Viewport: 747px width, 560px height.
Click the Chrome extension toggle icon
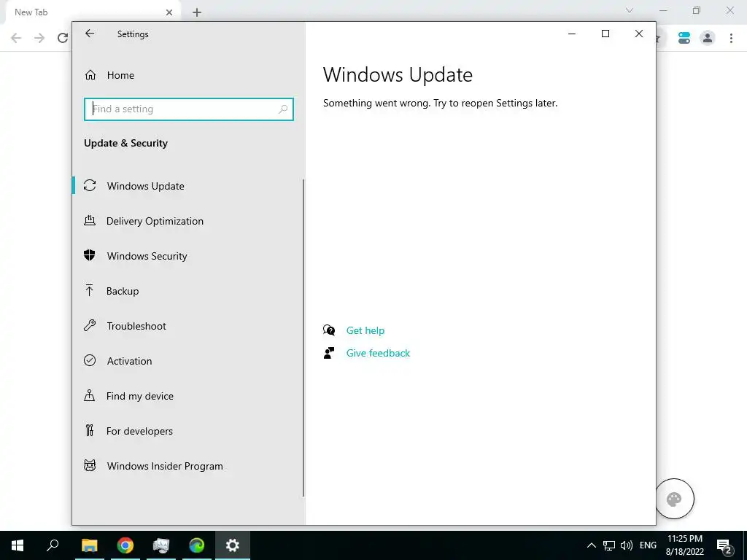click(x=684, y=38)
